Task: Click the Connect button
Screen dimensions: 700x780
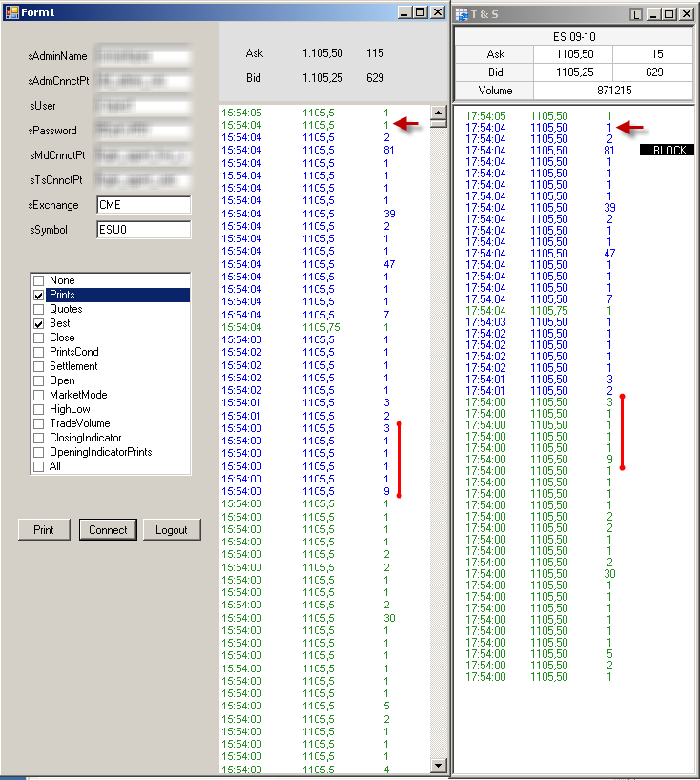Action: (x=108, y=530)
